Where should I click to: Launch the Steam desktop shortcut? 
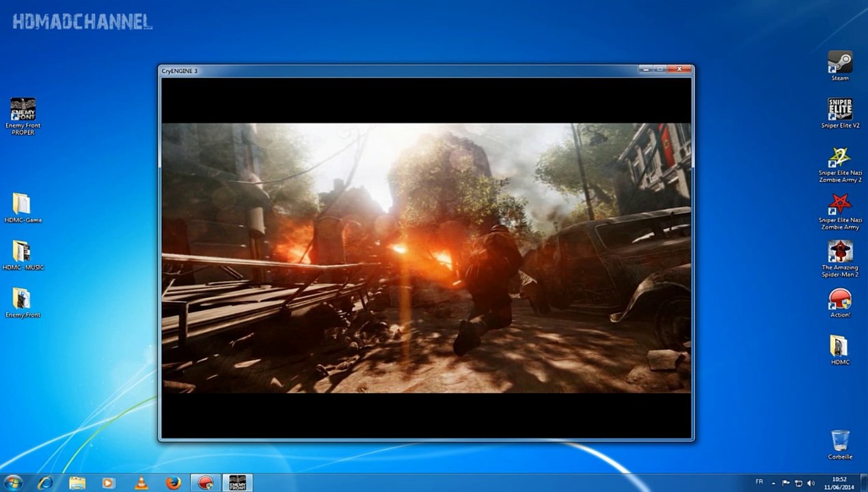840,66
